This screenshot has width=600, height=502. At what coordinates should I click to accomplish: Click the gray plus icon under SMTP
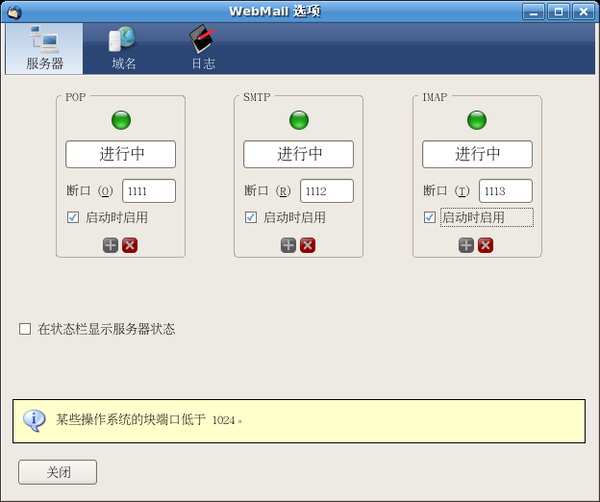289,245
